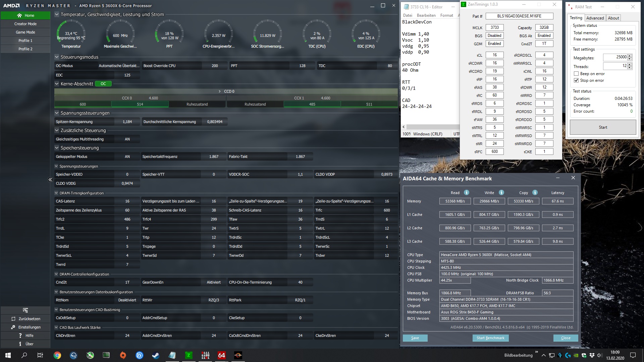Click the Start Benchmark button
Image resolution: width=644 pixels, height=362 pixels.
pyautogui.click(x=490, y=338)
